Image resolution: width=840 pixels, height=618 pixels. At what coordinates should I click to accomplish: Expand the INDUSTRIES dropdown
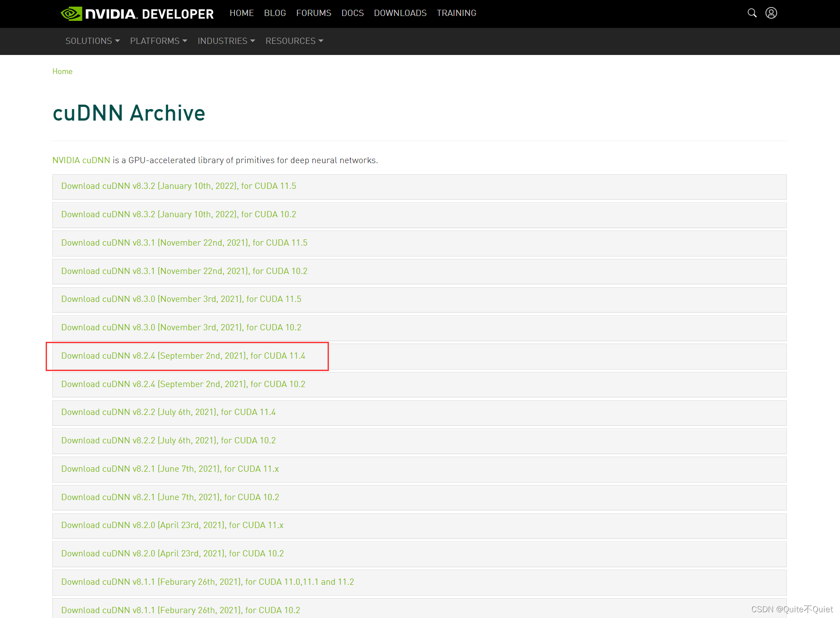[x=227, y=41]
